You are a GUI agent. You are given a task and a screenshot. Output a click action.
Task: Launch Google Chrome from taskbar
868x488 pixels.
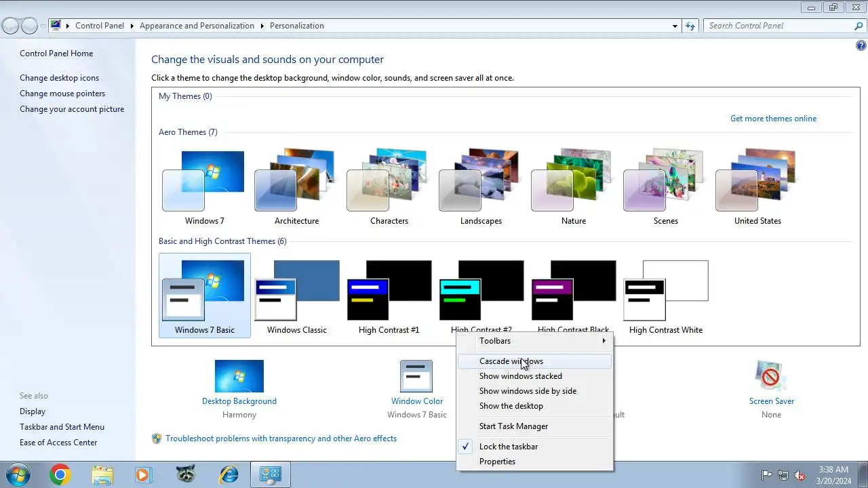pyautogui.click(x=60, y=474)
